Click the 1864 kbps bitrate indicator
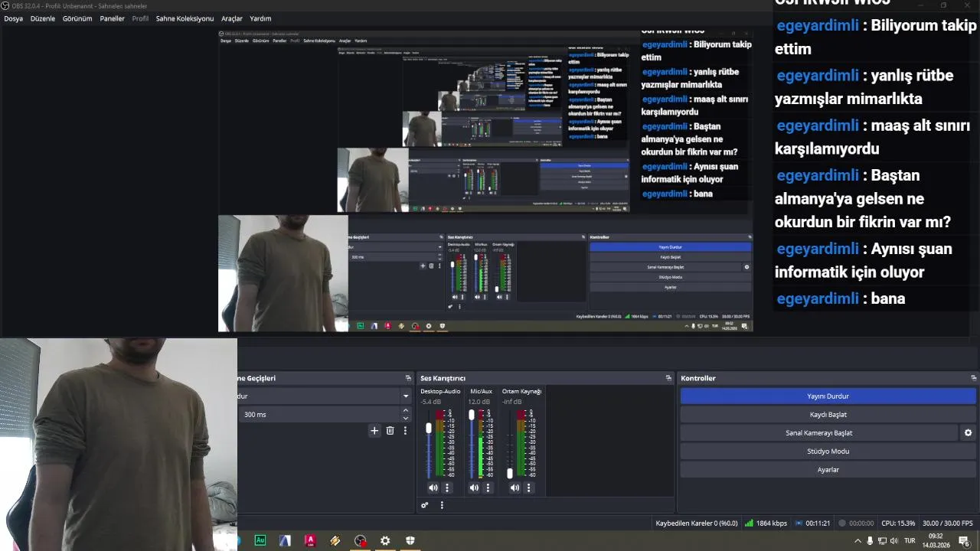Viewport: 980px width, 551px height. [x=766, y=523]
